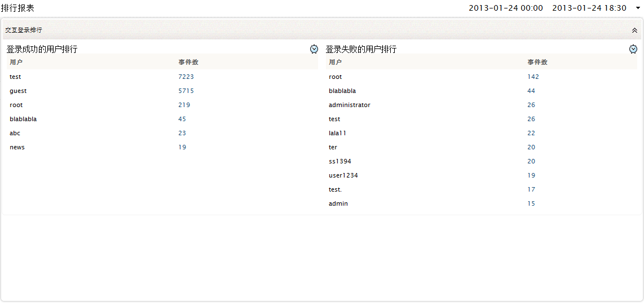This screenshot has width=644, height=306.
Task: Click 事件数 column header in failed logins table
Action: click(x=537, y=63)
